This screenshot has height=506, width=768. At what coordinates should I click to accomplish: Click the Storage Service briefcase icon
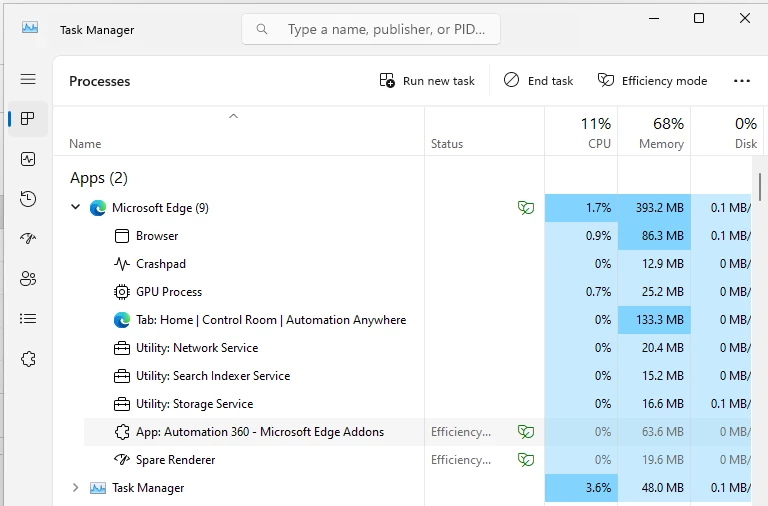coord(121,404)
